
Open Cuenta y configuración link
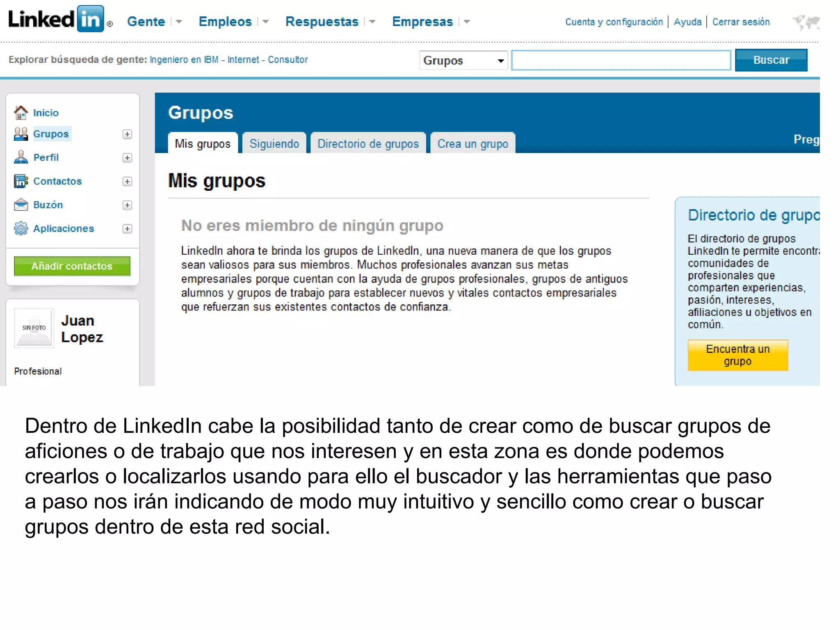point(614,22)
